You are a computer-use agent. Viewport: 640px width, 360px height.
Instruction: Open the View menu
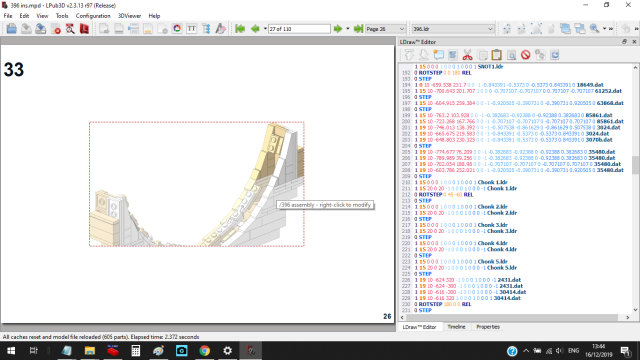42,16
